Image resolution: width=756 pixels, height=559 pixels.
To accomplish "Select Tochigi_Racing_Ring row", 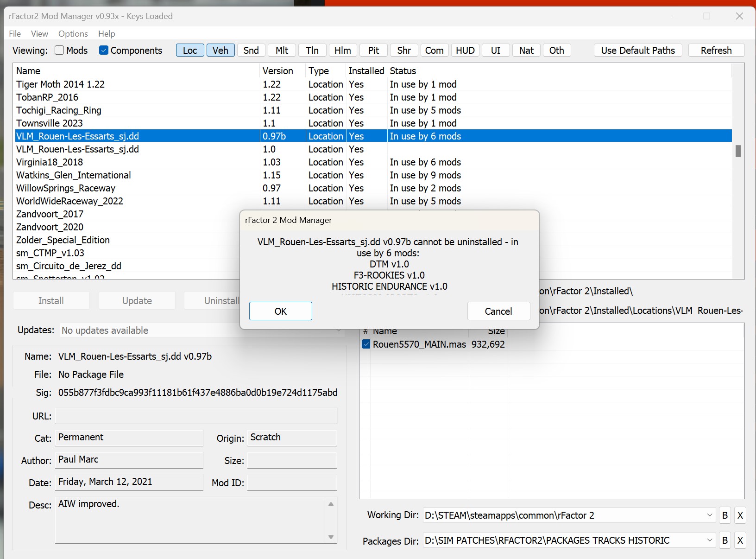I will [372, 110].
